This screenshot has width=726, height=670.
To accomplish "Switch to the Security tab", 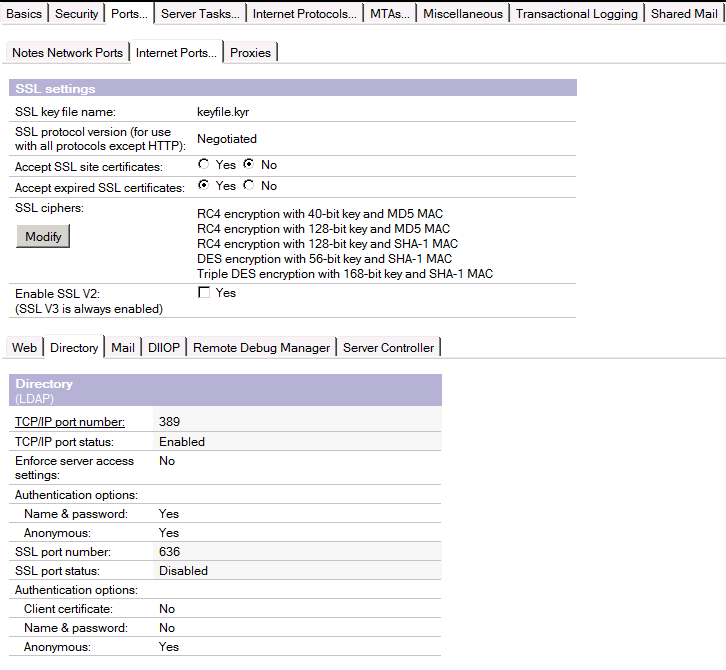I will [x=77, y=14].
